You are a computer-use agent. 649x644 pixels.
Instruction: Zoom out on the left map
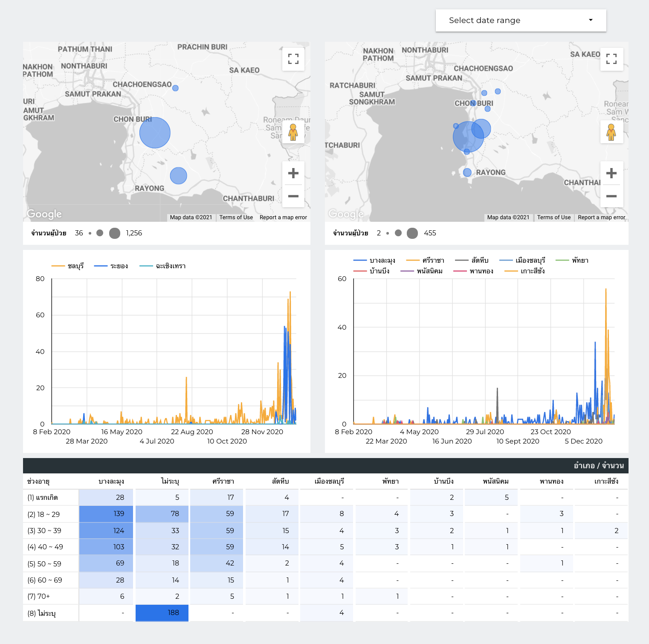tap(293, 196)
